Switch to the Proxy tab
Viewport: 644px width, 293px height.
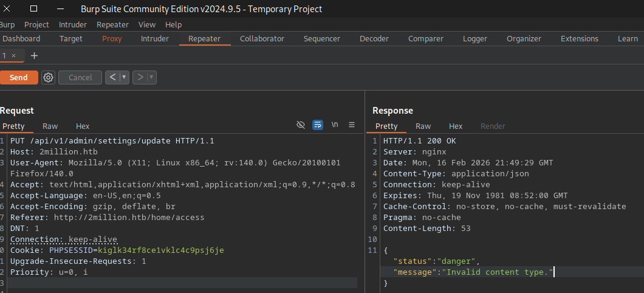[112, 39]
